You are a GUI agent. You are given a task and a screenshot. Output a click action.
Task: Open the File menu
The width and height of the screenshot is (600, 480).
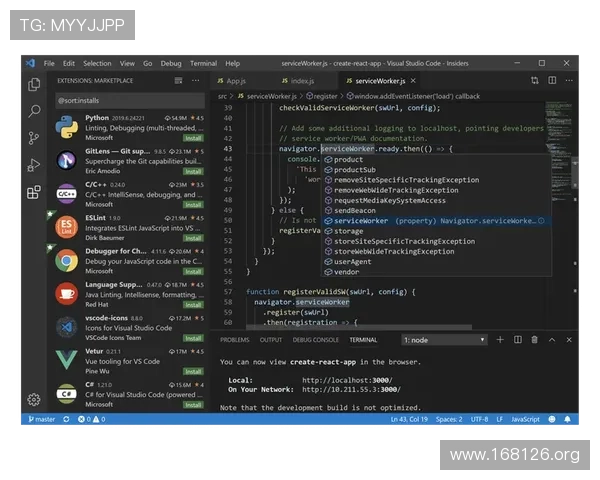(x=49, y=64)
